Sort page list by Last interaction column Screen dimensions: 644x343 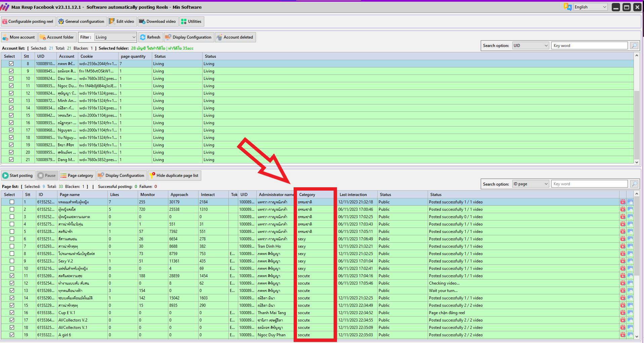coord(357,195)
